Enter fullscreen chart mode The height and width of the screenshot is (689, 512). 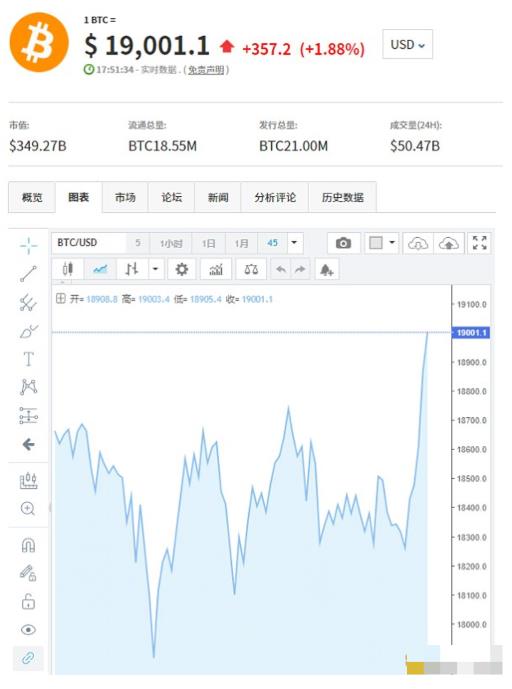479,243
